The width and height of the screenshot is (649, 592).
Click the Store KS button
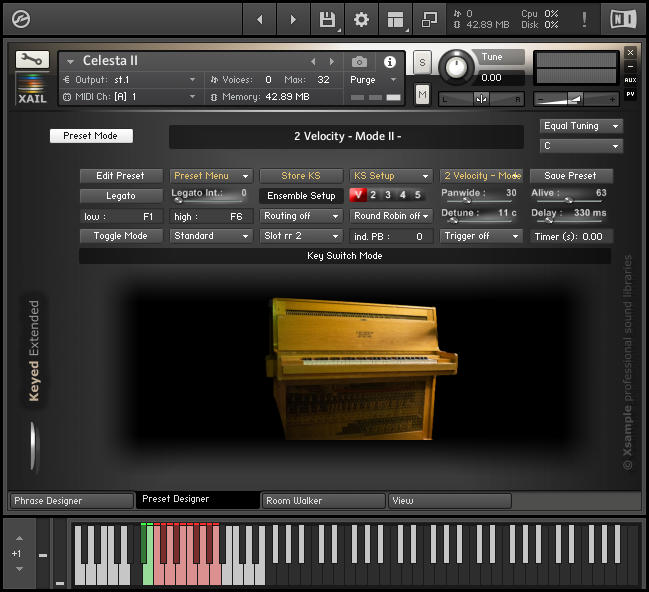coord(301,176)
